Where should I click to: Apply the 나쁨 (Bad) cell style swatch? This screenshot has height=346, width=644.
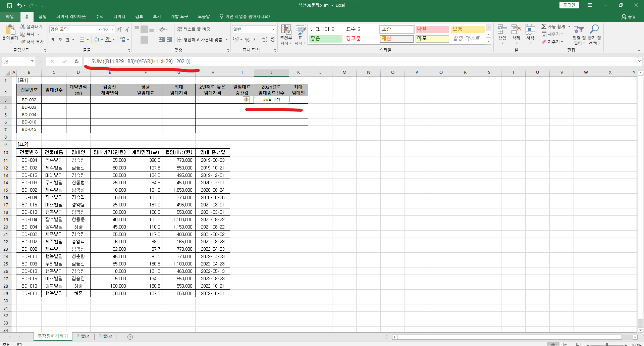pyautogui.click(x=432, y=29)
